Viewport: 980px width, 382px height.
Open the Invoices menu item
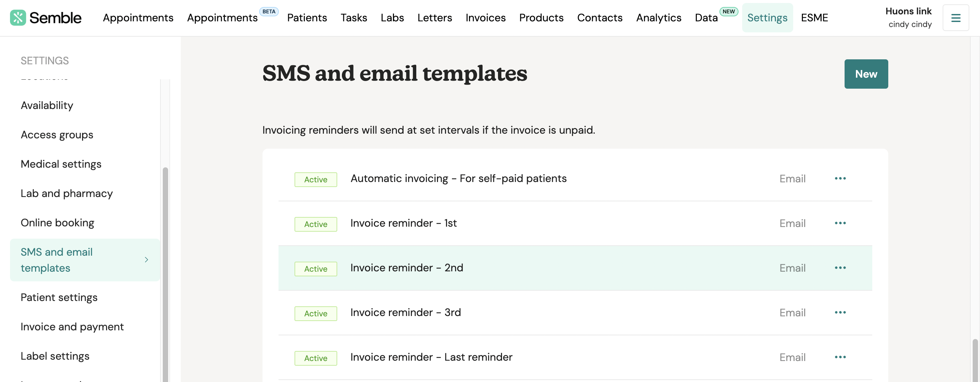tap(485, 17)
